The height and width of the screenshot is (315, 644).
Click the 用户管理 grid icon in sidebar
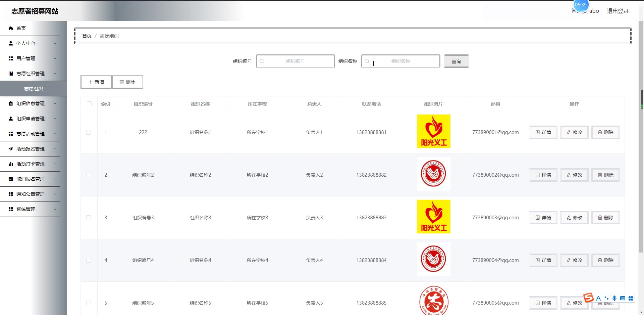click(x=11, y=58)
